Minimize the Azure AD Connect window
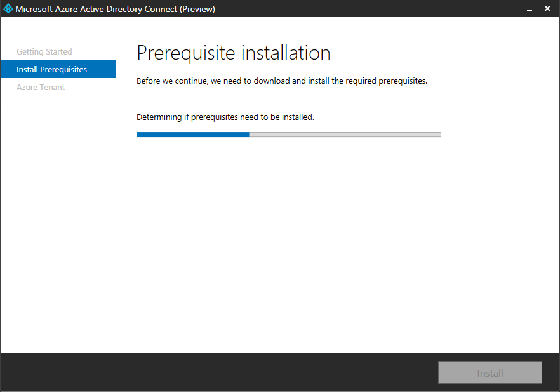Viewport: 560px width, 392px height. coord(530,9)
